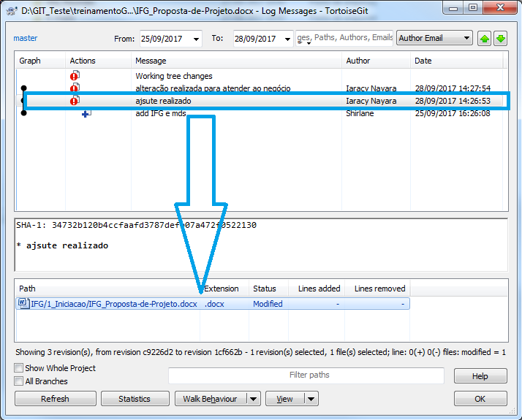
Task: Click the master branch link
Action: (x=25, y=38)
